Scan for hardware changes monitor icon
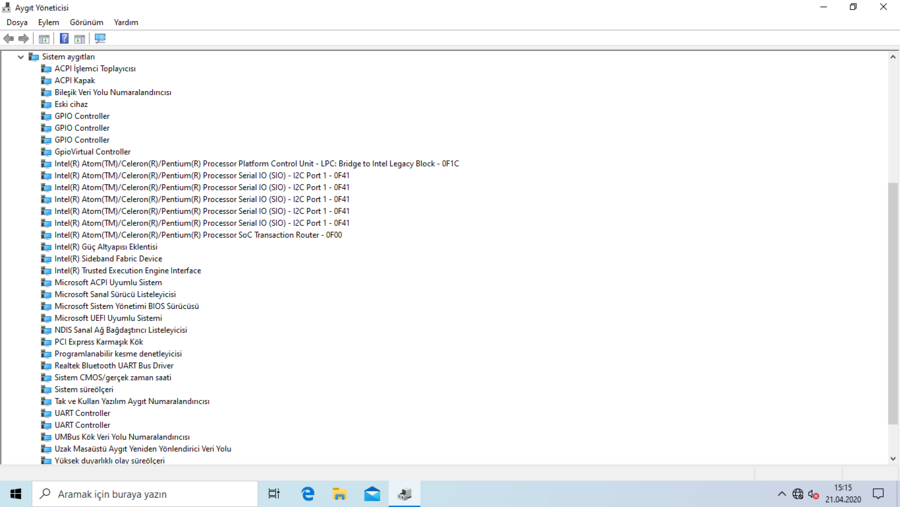The width and height of the screenshot is (900, 507). point(100,38)
